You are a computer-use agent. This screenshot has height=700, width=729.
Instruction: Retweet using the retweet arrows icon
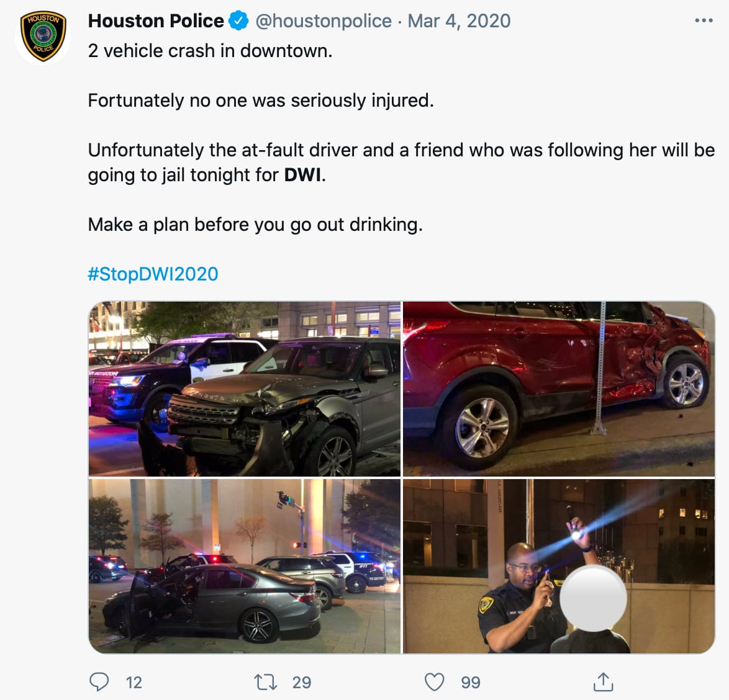tap(266, 682)
